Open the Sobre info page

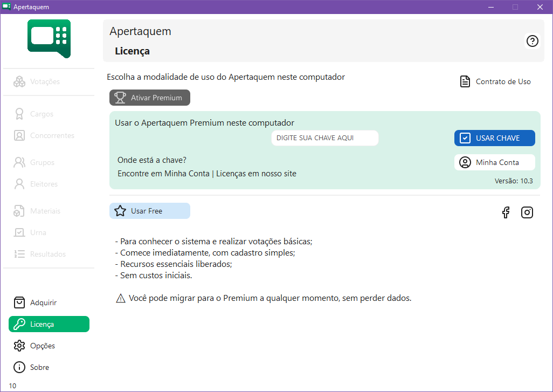click(x=49, y=367)
